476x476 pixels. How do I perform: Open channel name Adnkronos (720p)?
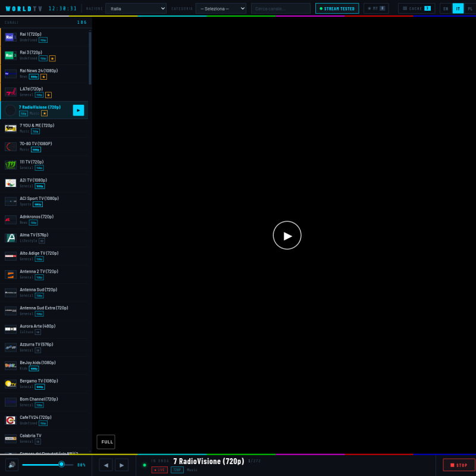click(x=37, y=217)
